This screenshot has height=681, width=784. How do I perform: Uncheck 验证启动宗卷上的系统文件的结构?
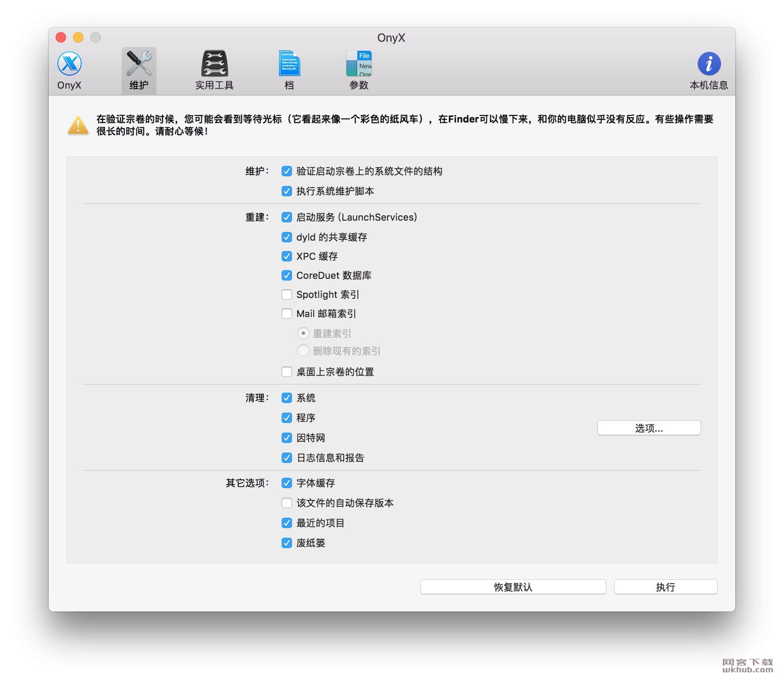point(287,171)
